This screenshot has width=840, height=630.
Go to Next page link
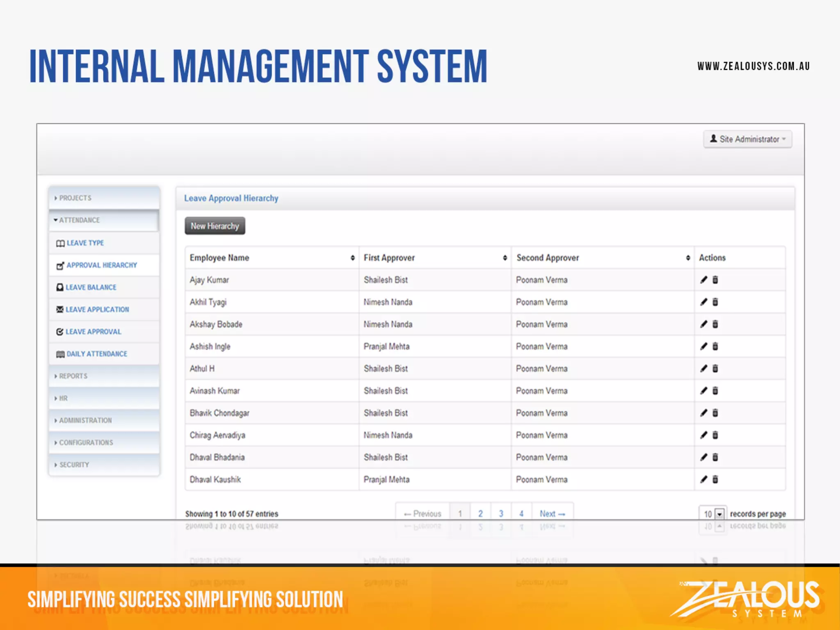(x=552, y=514)
